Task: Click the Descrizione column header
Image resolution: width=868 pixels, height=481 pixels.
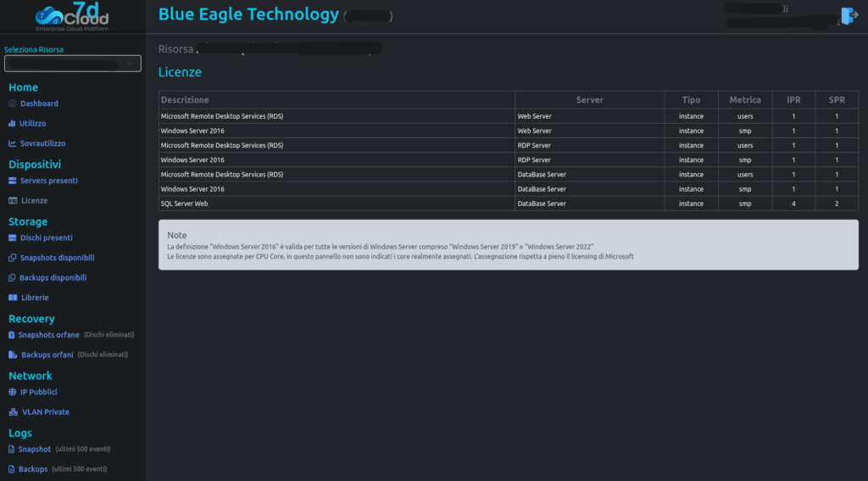Action: click(x=185, y=100)
